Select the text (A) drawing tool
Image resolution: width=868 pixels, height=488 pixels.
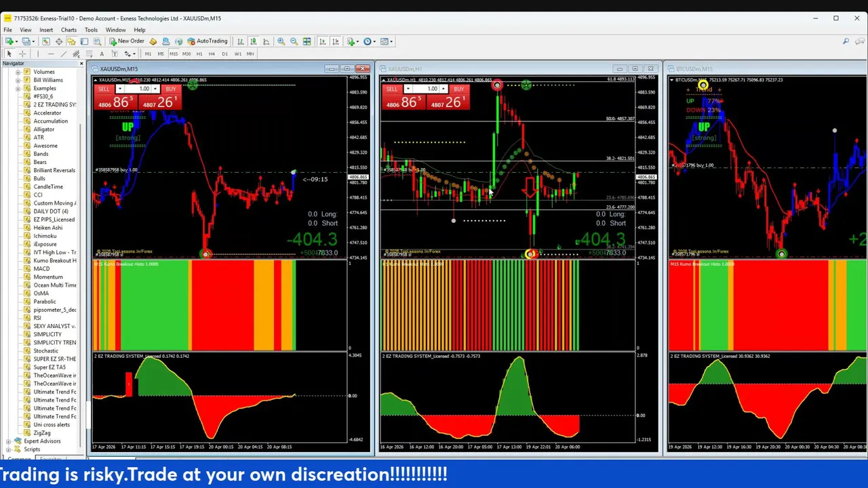tap(102, 54)
